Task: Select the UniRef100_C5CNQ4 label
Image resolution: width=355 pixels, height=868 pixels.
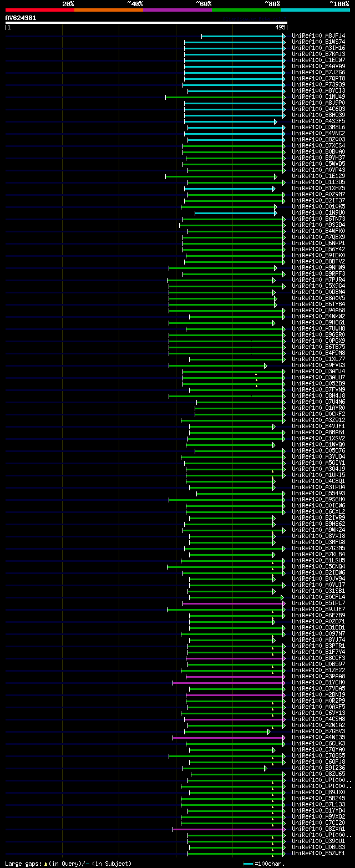Action: [x=318, y=566]
